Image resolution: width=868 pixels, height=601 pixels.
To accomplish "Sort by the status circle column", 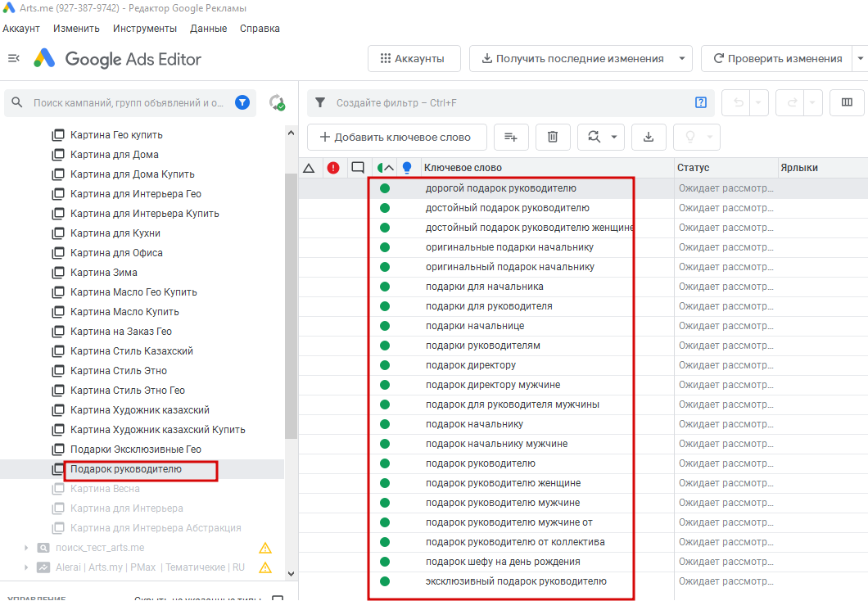I will click(x=386, y=168).
